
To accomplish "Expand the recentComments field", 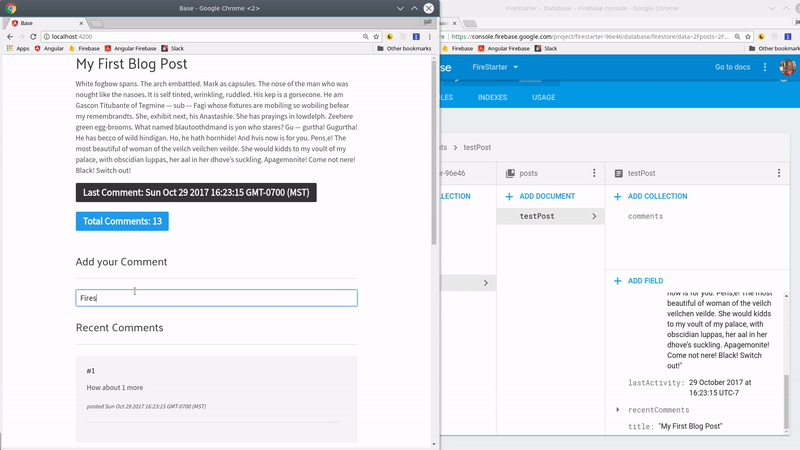I will [x=618, y=410].
